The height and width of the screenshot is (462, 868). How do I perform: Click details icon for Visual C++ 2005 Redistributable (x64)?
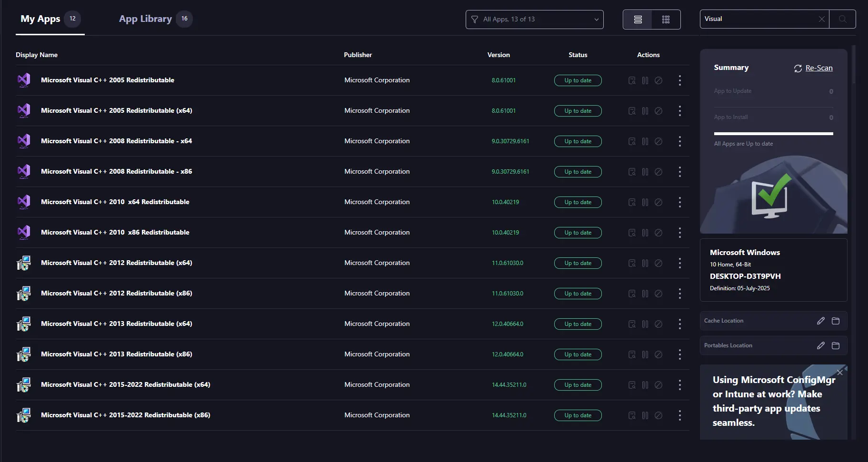(632, 111)
